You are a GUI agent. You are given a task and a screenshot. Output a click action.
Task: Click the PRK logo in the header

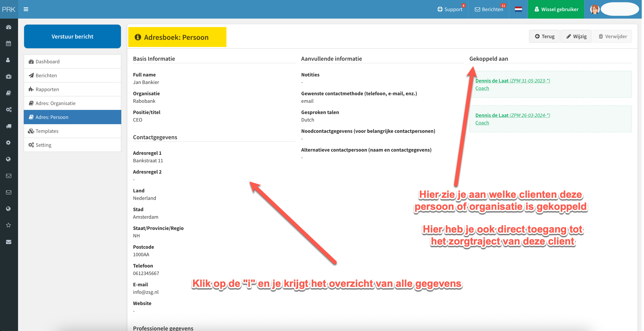pyautogui.click(x=9, y=9)
